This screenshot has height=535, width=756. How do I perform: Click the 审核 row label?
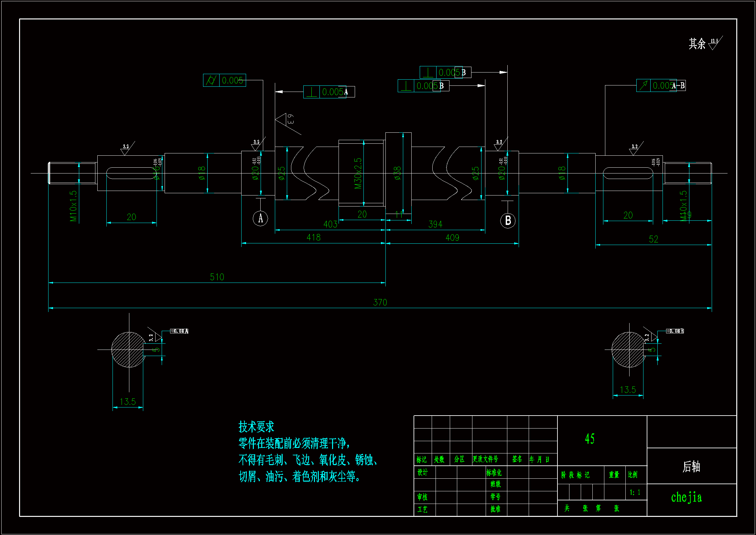(422, 497)
